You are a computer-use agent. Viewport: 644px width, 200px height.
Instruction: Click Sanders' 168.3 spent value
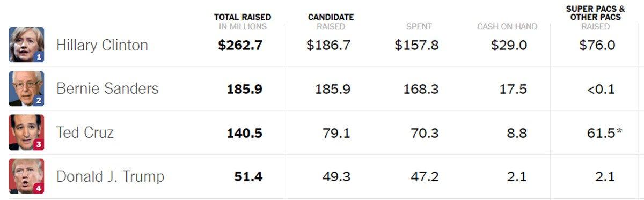[x=421, y=89]
